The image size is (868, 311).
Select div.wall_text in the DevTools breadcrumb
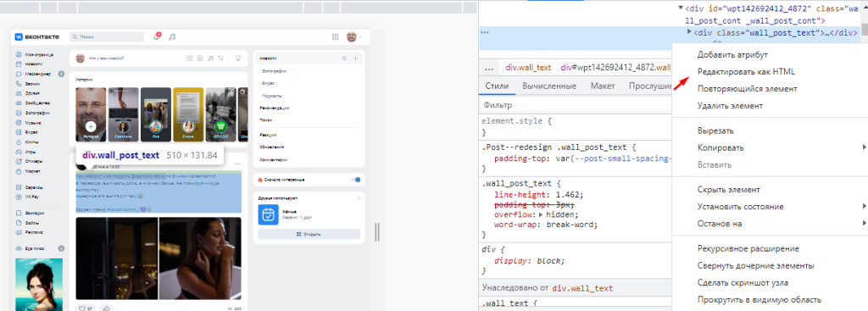click(x=528, y=68)
